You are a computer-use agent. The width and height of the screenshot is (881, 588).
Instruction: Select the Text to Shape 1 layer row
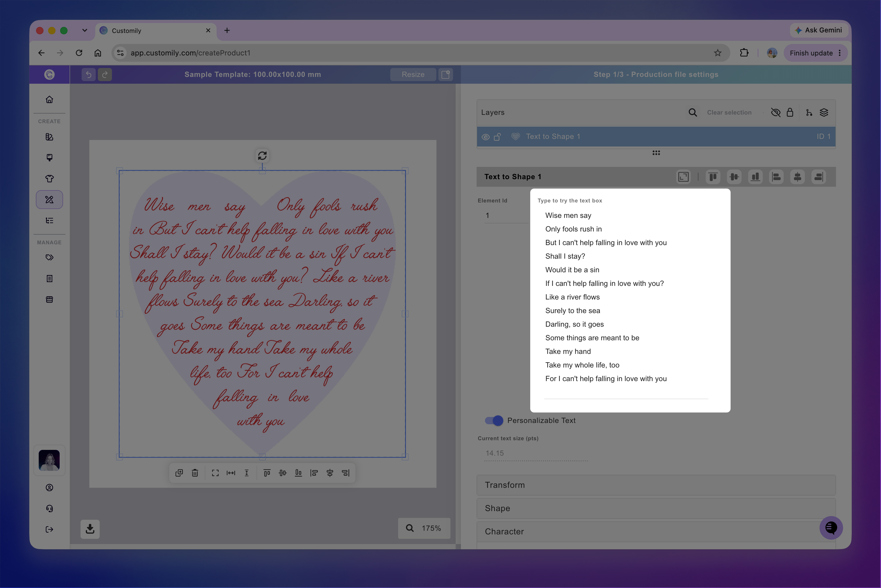[656, 137]
